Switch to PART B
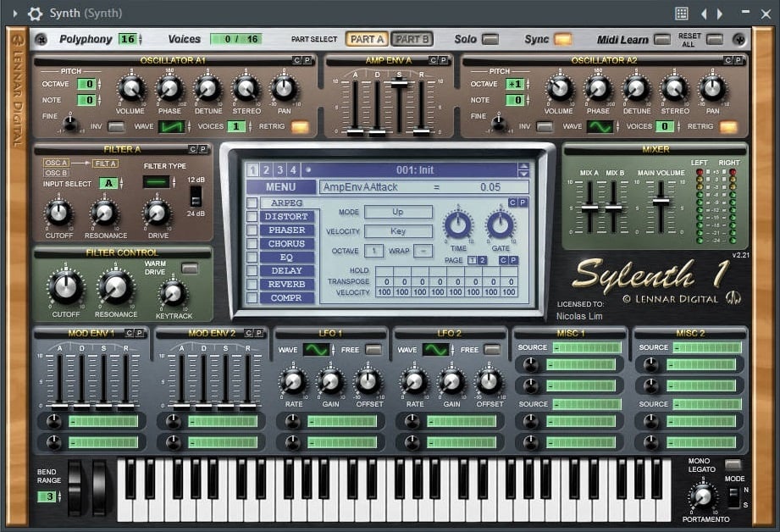780x532 pixels. click(412, 39)
